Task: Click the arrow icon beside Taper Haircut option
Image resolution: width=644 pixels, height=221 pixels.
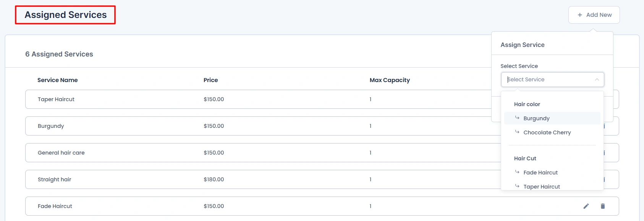Action: pyautogui.click(x=517, y=186)
